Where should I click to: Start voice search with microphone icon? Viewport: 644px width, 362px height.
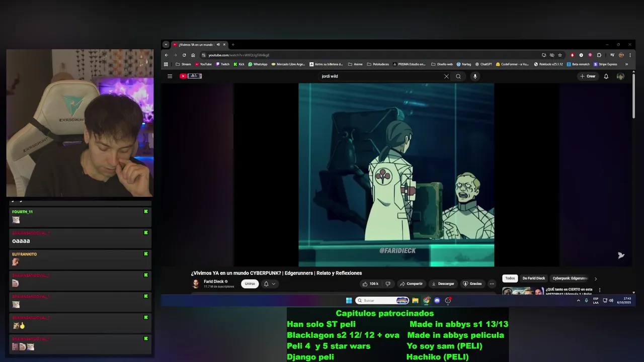click(x=475, y=76)
